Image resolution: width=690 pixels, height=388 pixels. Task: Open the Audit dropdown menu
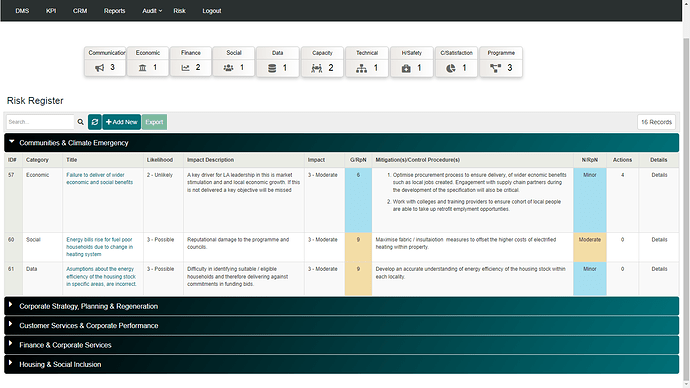point(152,11)
